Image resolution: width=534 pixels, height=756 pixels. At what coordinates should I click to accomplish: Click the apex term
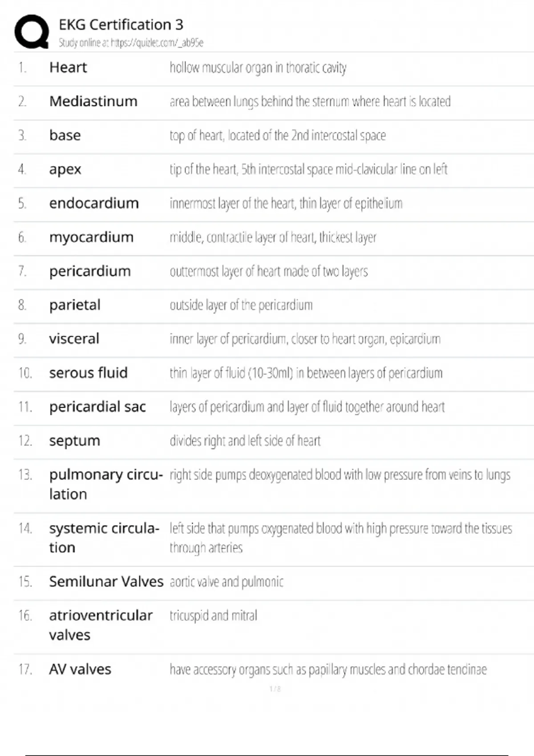(65, 169)
